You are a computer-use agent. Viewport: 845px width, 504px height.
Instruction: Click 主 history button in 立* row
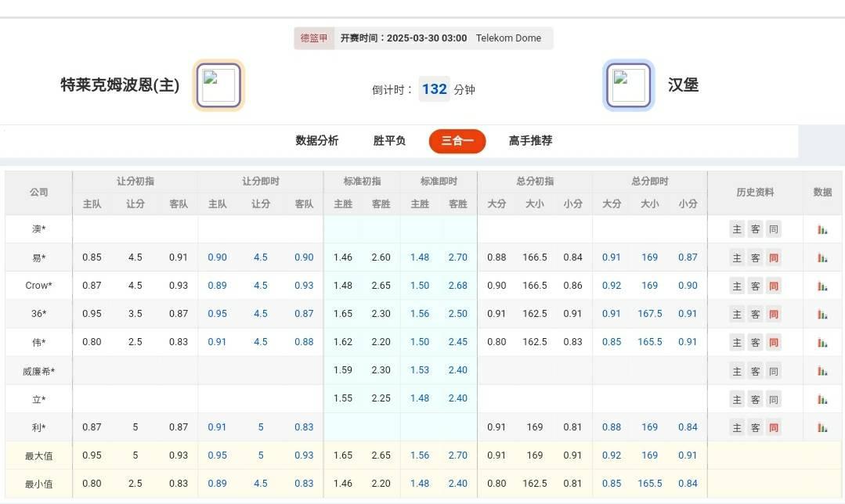point(737,399)
